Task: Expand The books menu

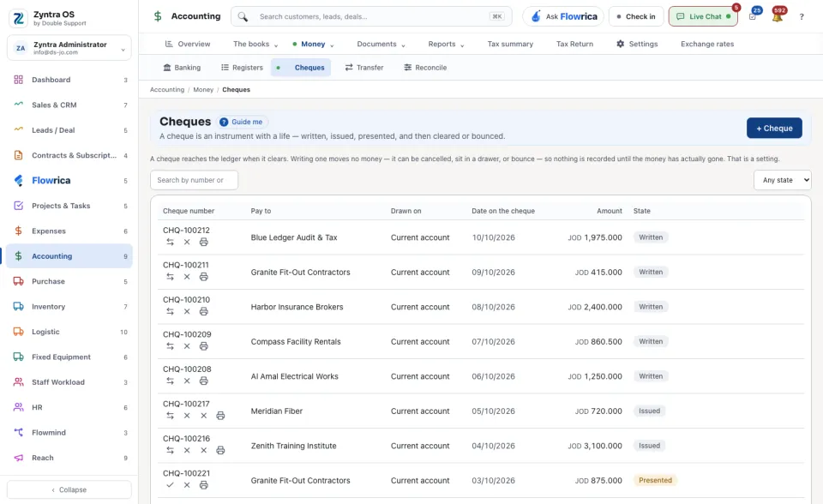Action: coord(255,44)
